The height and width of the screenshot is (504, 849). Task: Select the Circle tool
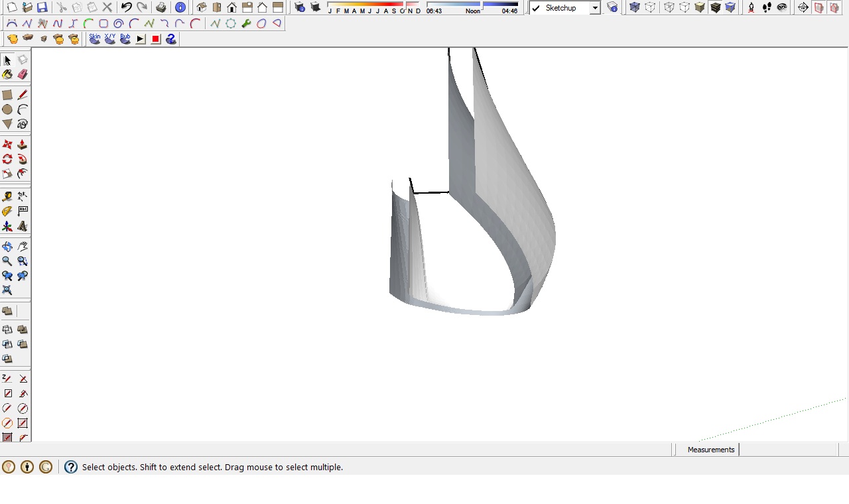[x=7, y=109]
